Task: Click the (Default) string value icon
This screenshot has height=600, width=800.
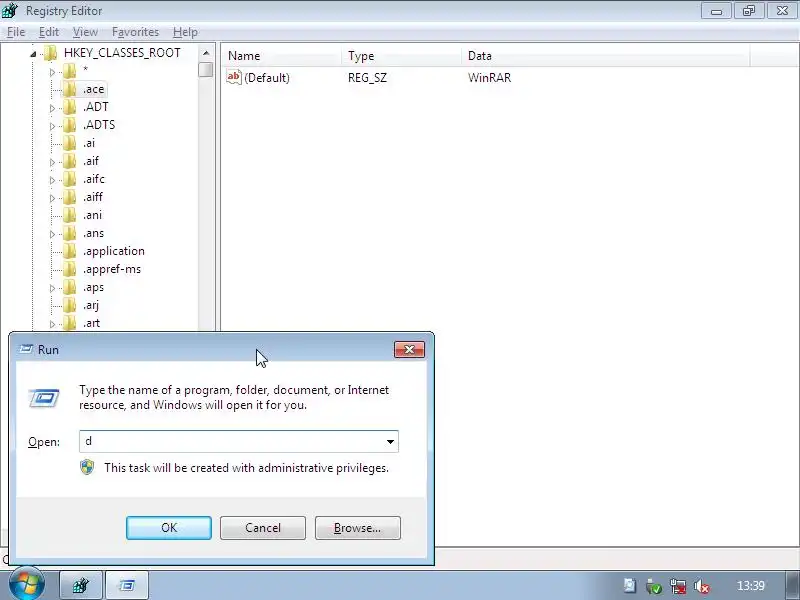Action: pyautogui.click(x=234, y=78)
